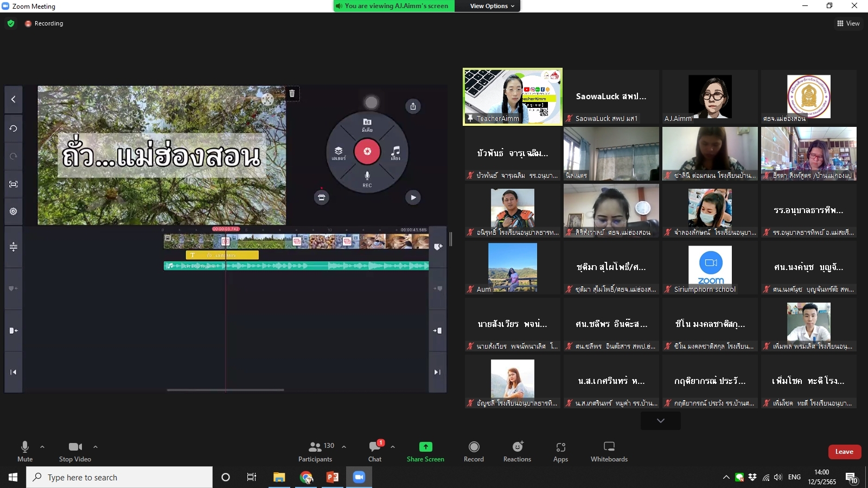The height and width of the screenshot is (488, 868).
Task: Expand the View Options dropdown
Action: click(x=492, y=6)
